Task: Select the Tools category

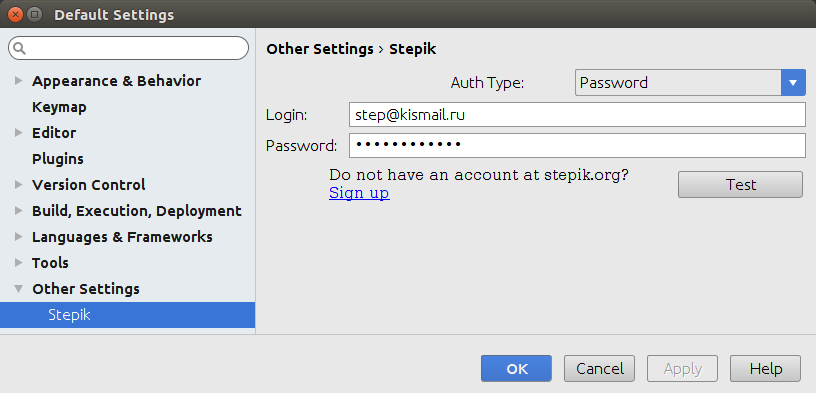Action: [x=50, y=263]
